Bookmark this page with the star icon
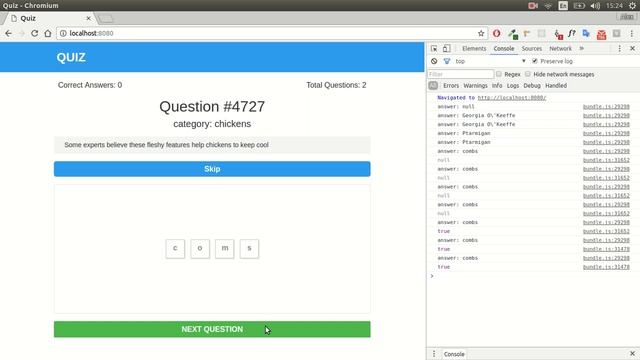 [481, 33]
